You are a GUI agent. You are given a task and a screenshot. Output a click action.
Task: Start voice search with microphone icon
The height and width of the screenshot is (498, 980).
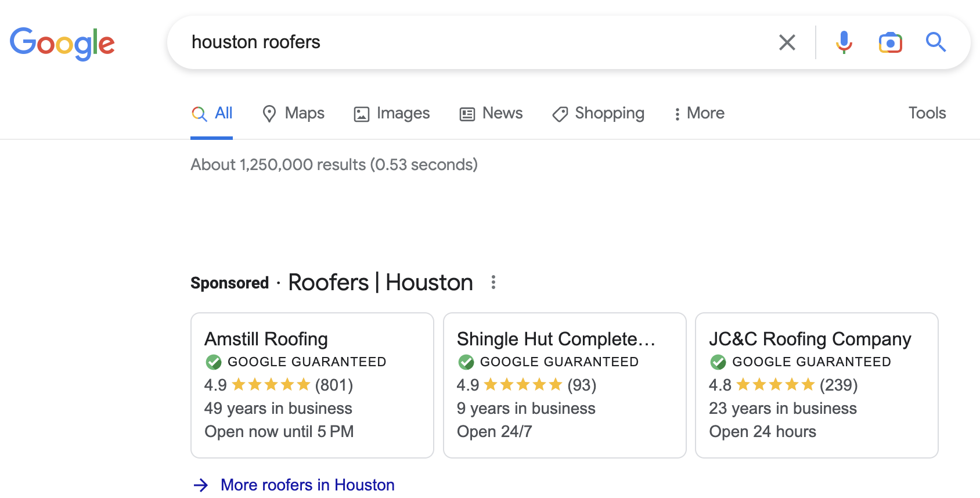tap(844, 42)
